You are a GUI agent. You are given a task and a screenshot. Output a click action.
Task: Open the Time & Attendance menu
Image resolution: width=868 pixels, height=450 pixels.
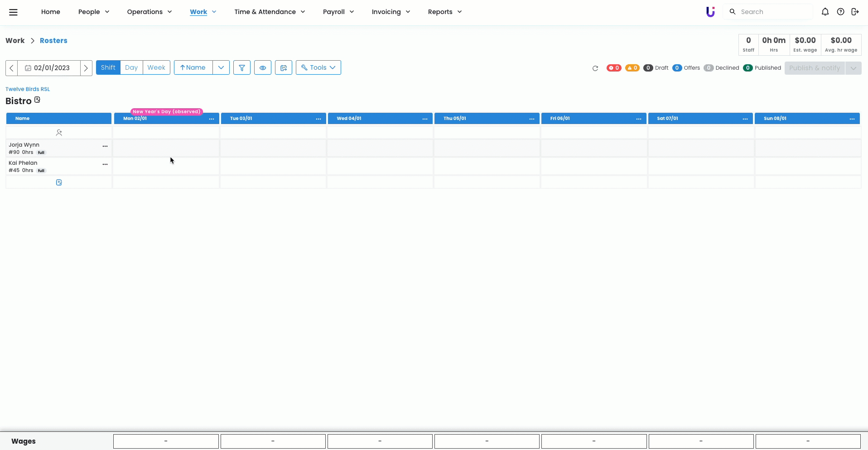pyautogui.click(x=270, y=12)
